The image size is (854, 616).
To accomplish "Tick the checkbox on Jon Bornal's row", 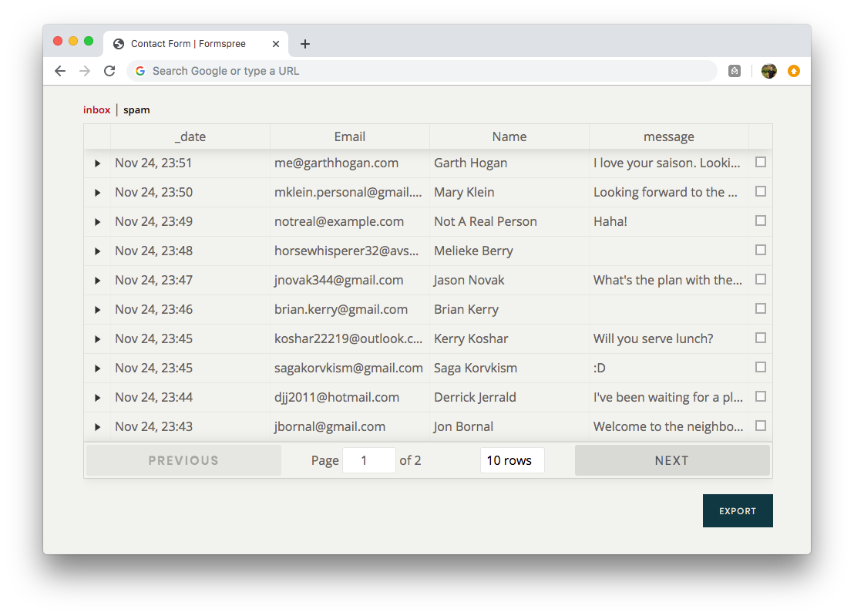I will [760, 426].
